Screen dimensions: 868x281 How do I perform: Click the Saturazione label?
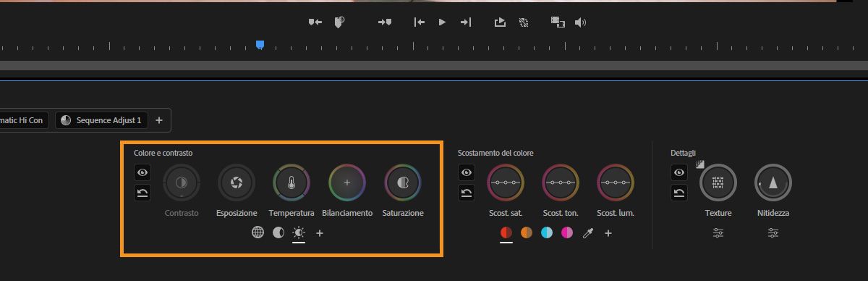pos(403,213)
